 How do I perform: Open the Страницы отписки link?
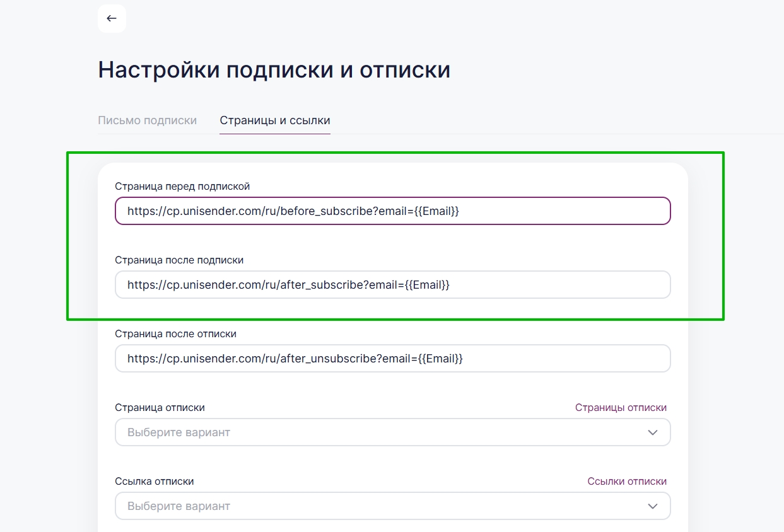tap(621, 408)
